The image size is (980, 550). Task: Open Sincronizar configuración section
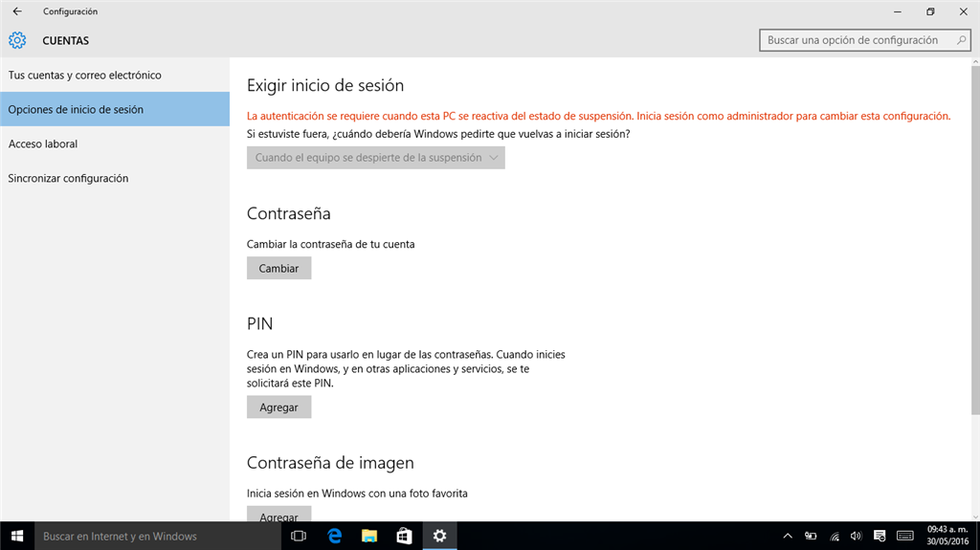[x=115, y=178]
